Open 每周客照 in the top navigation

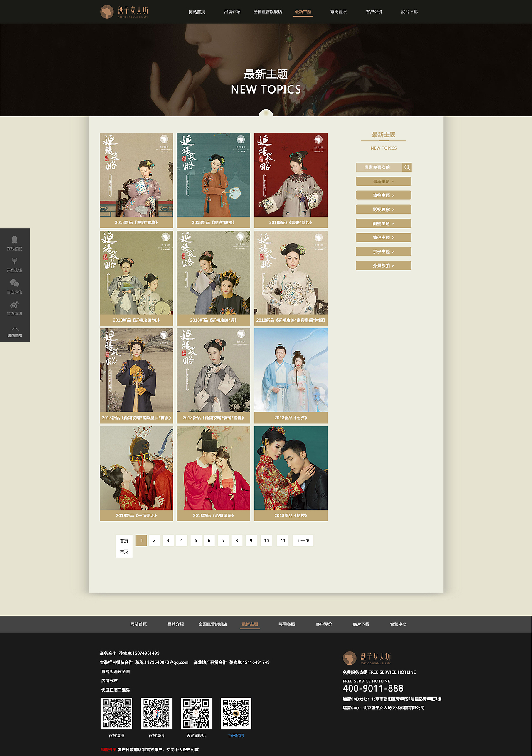tap(338, 12)
